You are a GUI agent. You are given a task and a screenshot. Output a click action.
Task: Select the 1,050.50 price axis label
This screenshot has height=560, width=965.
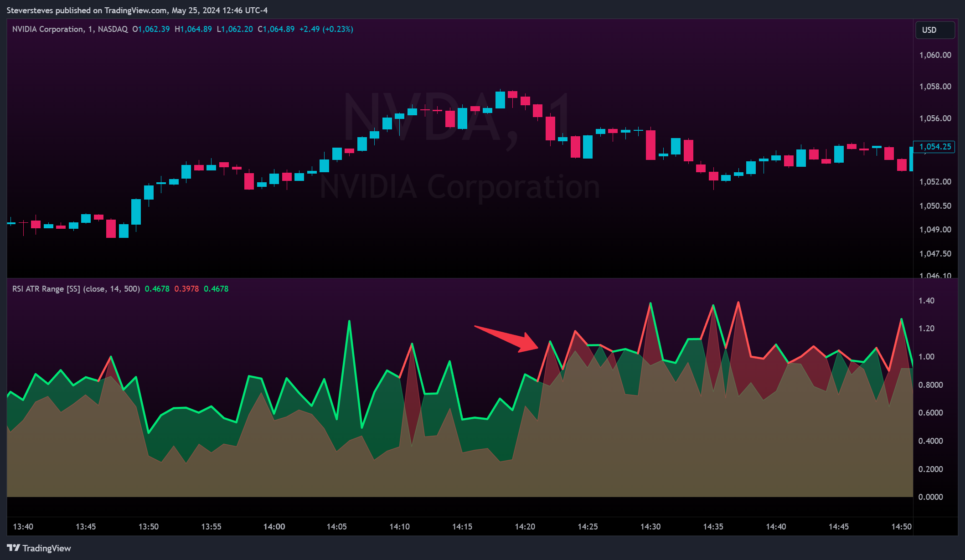(935, 206)
